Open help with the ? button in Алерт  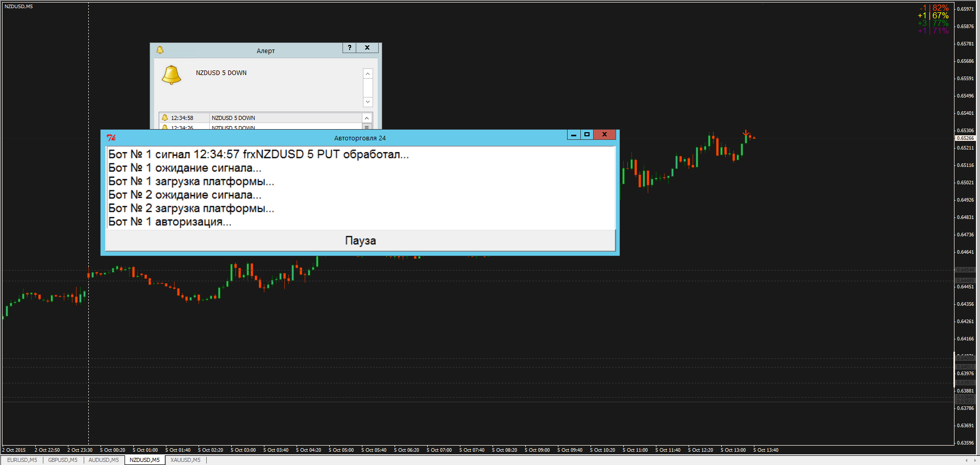pyautogui.click(x=350, y=47)
